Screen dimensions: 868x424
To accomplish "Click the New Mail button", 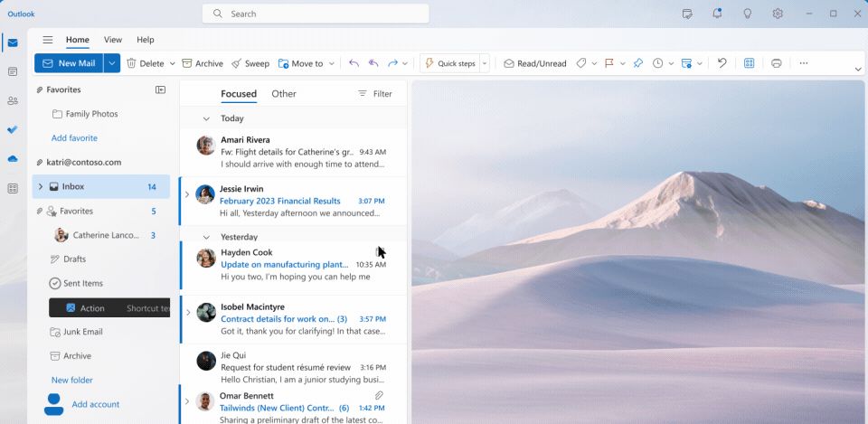I will pyautogui.click(x=69, y=63).
